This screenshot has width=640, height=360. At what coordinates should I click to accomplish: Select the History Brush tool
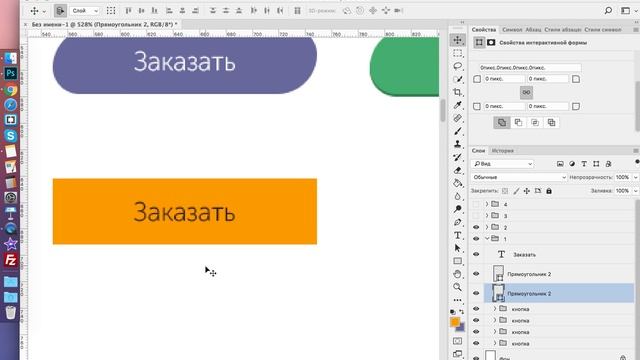[x=457, y=157]
